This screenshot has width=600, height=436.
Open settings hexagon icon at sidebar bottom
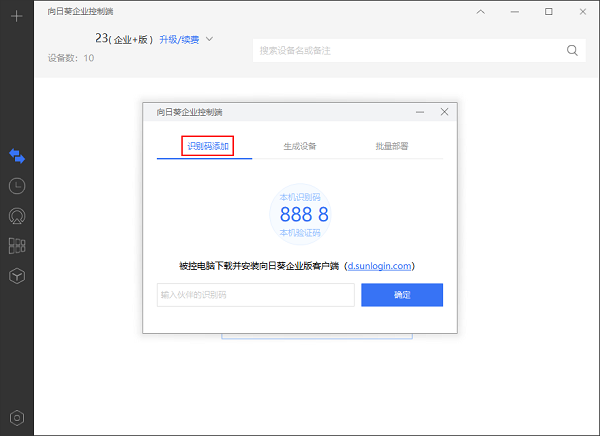pos(17,418)
